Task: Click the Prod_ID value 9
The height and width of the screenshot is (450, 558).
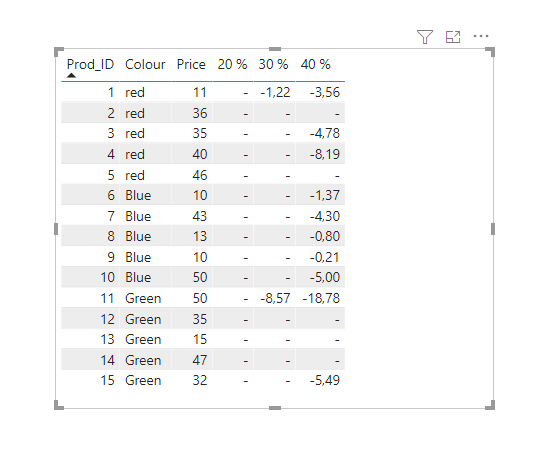Action: pos(111,257)
